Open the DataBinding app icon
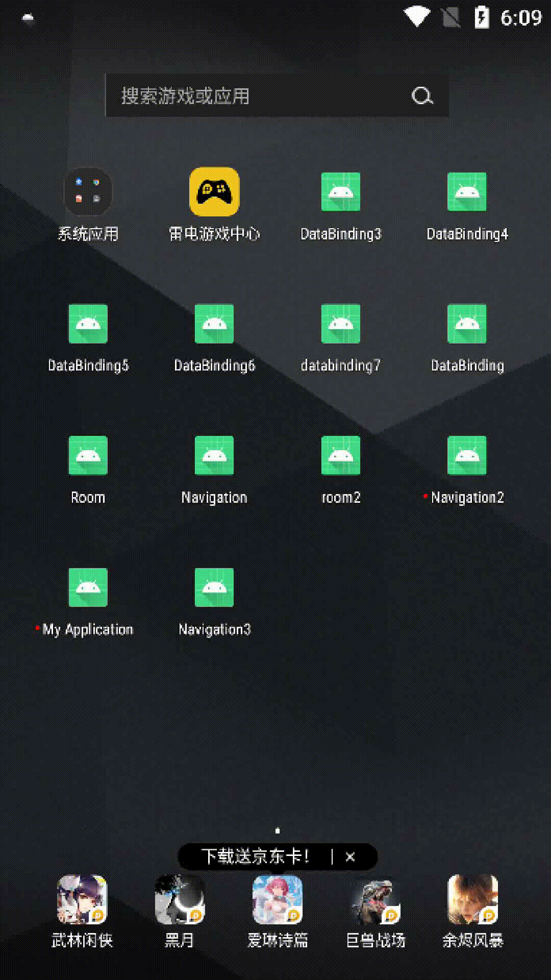551x980 pixels. pos(467,324)
